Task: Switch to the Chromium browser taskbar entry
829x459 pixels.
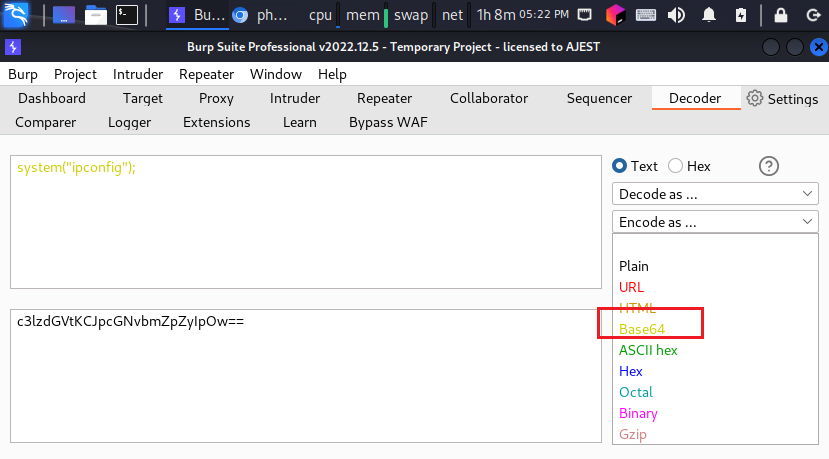Action: click(x=260, y=15)
